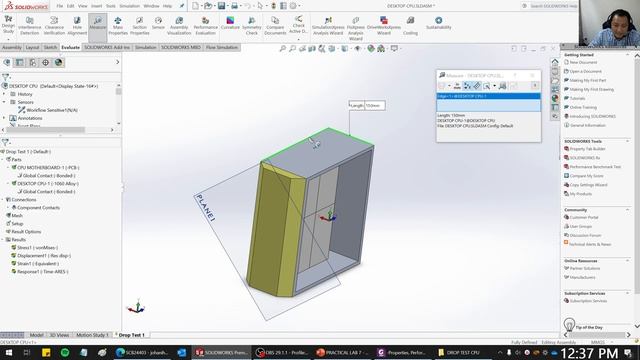Screen dimensions: 640x360
Task: Click the Open a Document link
Action: 585,71
